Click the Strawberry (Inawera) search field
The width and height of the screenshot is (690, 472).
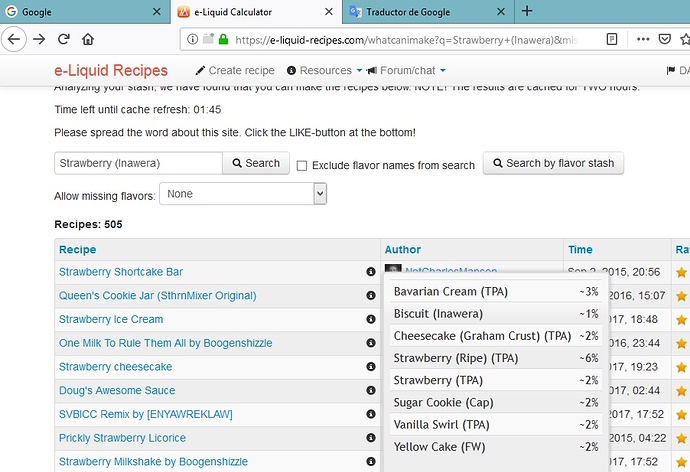point(138,163)
